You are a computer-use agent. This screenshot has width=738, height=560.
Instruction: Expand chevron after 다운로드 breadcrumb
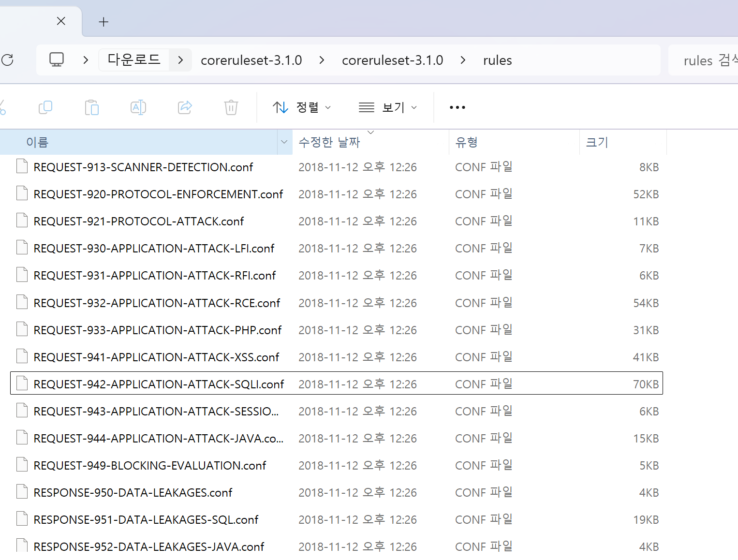(180, 60)
